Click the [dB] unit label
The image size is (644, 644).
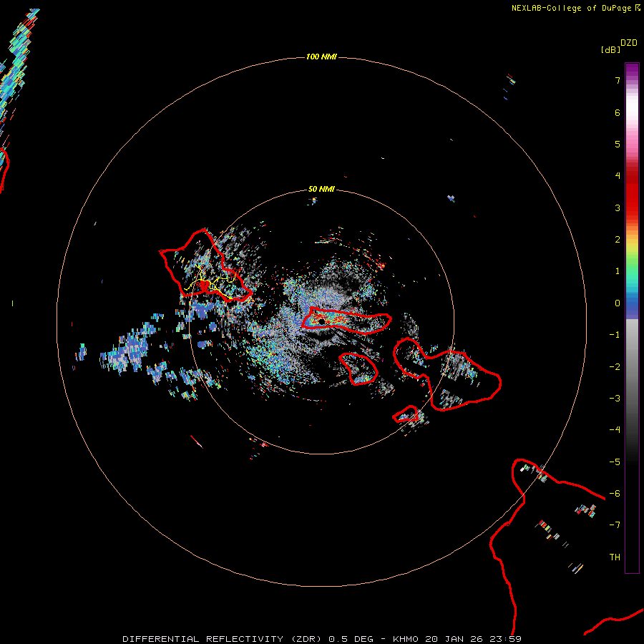[610, 49]
